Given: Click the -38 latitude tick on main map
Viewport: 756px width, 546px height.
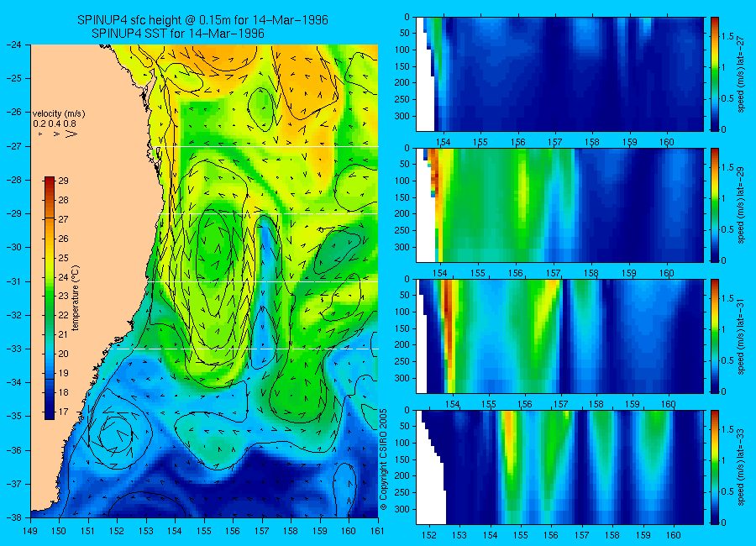Looking at the screenshot, I should click(x=15, y=517).
